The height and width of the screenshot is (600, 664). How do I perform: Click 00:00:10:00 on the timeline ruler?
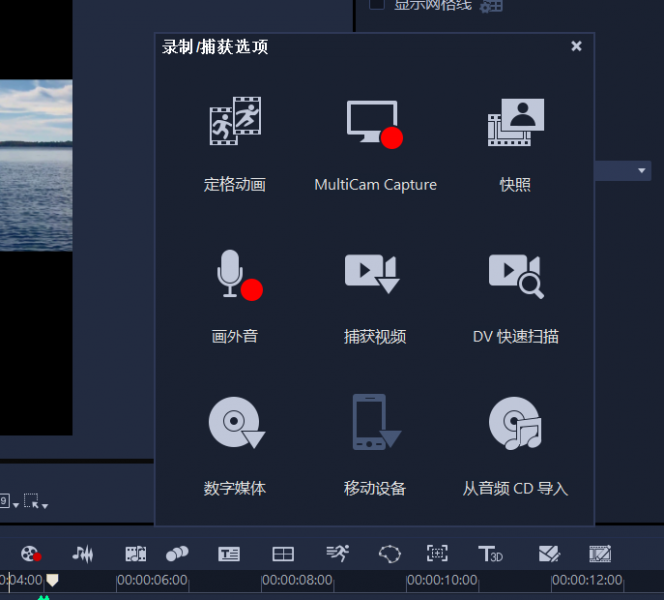pyautogui.click(x=442, y=580)
